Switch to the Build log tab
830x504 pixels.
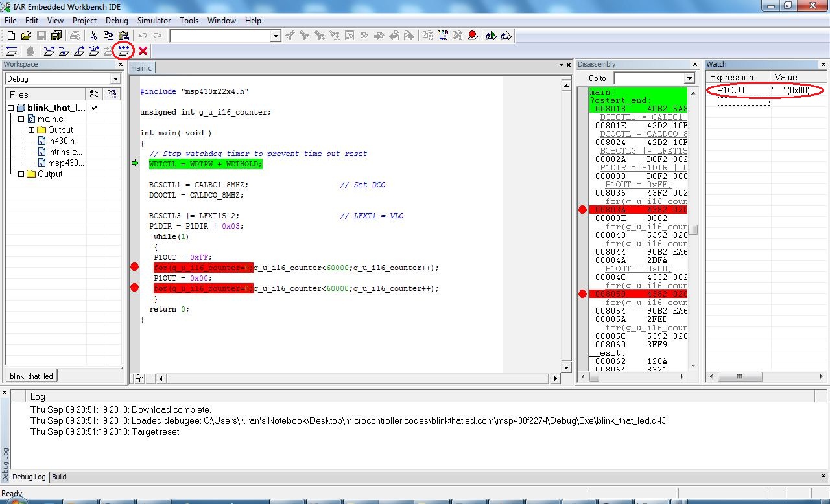point(59,477)
